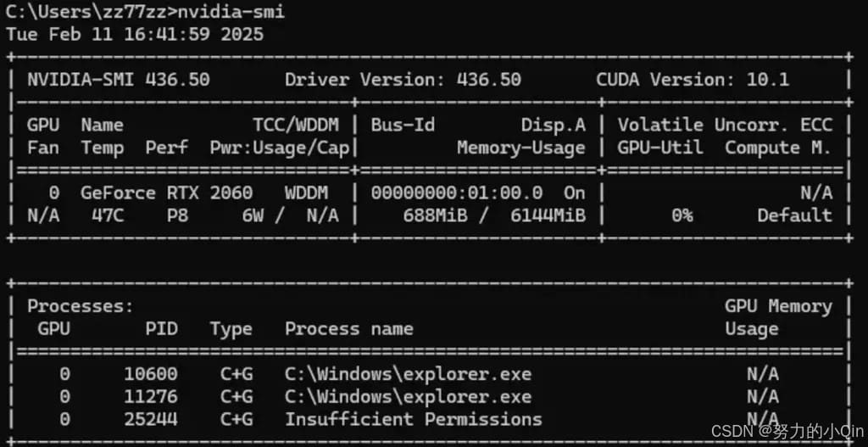This screenshot has height=447, width=868.
Task: Click the WDDM driver mode value
Action: (x=306, y=193)
